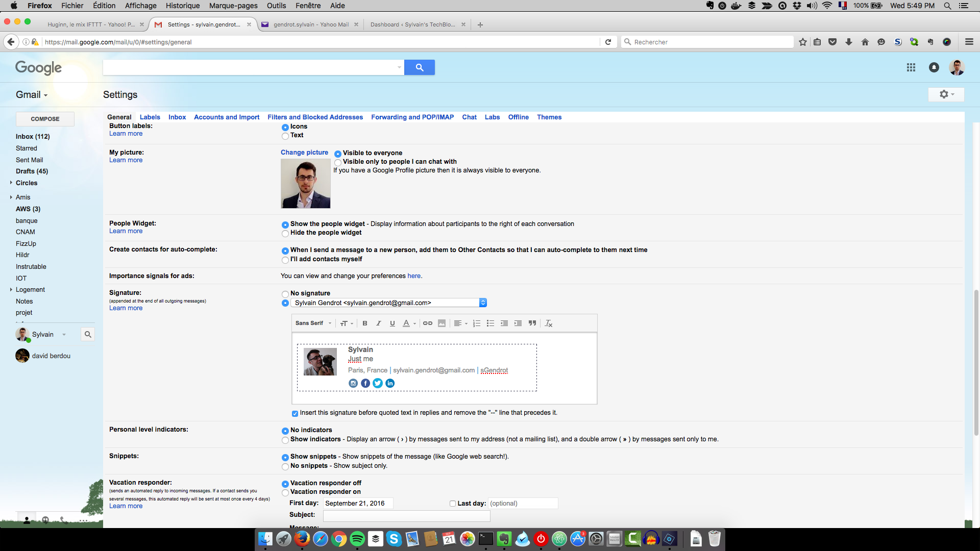
Task: Open Inbox (112) folder
Action: 33,137
